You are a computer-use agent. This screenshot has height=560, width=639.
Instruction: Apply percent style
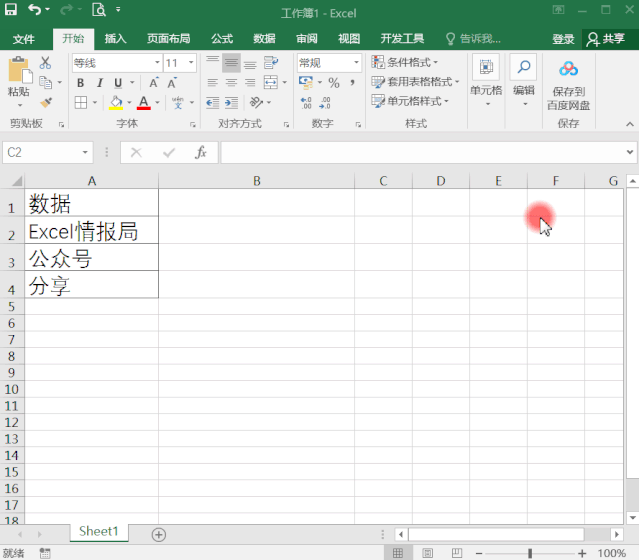334,83
